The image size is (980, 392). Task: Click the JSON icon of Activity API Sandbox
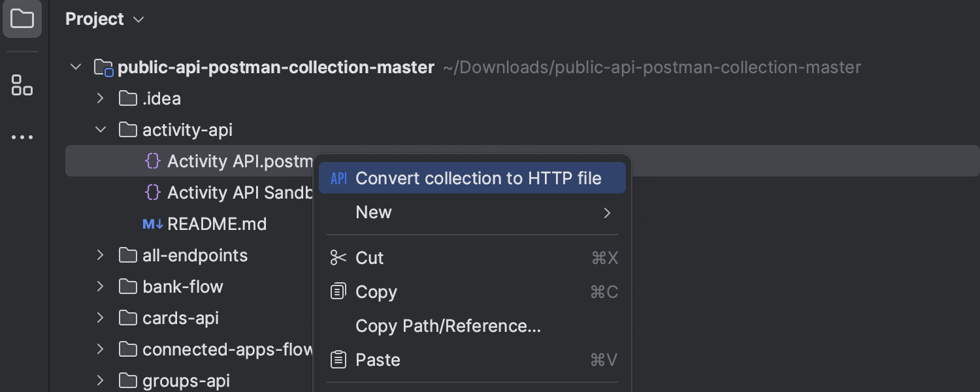click(x=152, y=193)
